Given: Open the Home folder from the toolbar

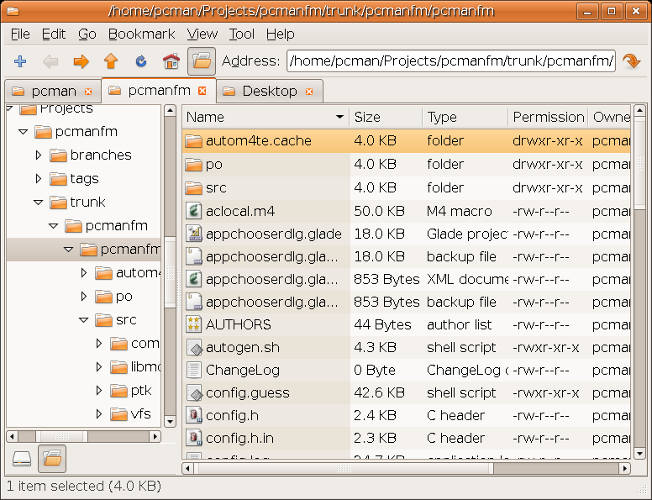Looking at the screenshot, I should tap(171, 61).
